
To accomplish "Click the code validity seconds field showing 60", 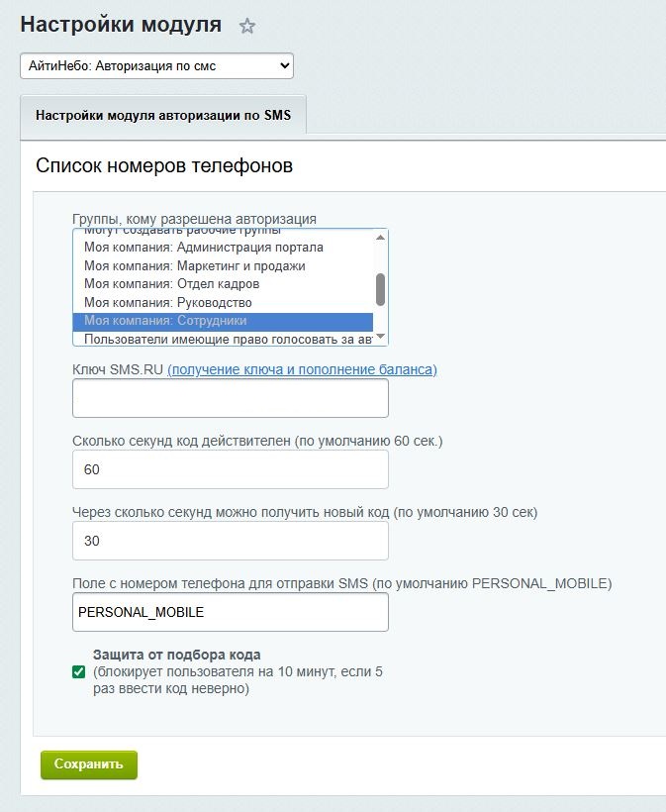I will coord(230,468).
